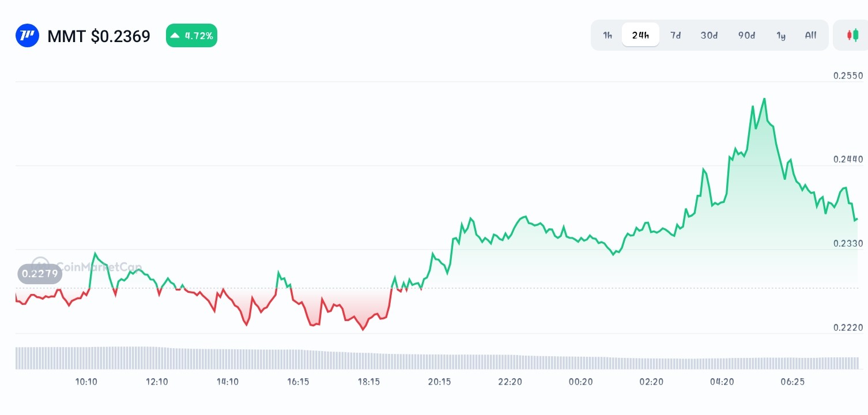Screen dimensions: 868x415
Task: Click the 0.2440 y-axis label
Action: pos(848,160)
